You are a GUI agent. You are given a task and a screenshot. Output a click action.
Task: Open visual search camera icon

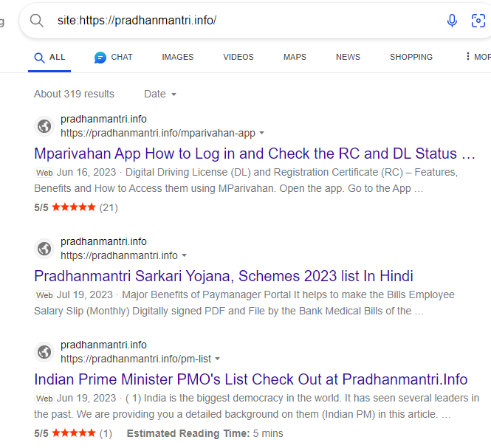(x=478, y=21)
